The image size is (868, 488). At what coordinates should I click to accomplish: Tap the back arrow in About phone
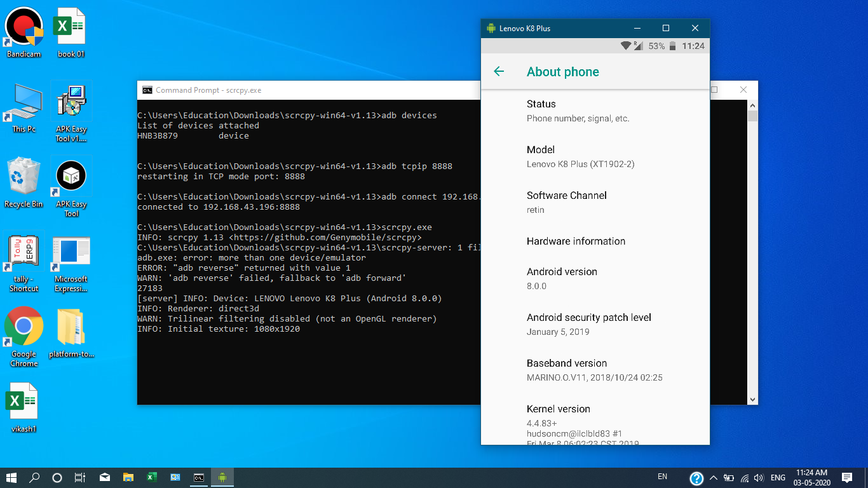click(x=499, y=72)
